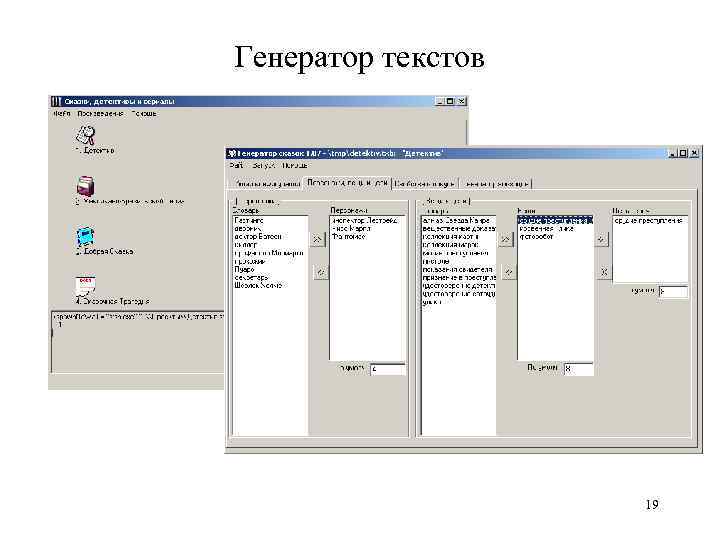Click the app icon in the Генератор сказок title bar

(x=232, y=153)
